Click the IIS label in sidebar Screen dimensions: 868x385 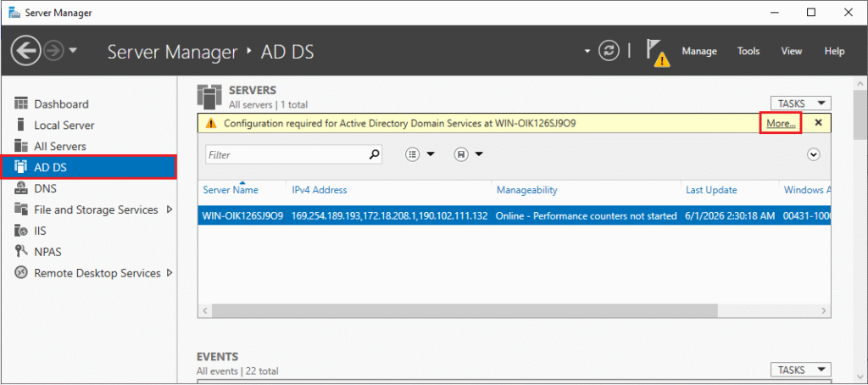(x=40, y=231)
